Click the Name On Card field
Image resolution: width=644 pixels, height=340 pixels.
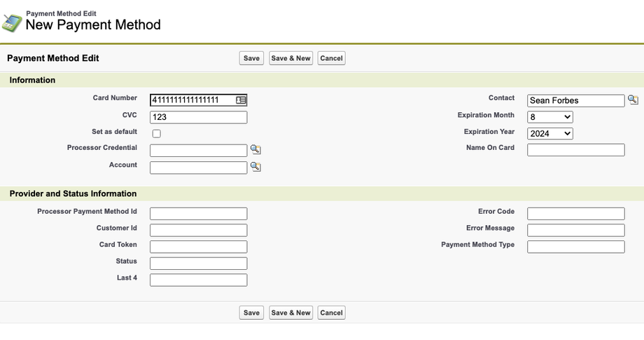(575, 150)
